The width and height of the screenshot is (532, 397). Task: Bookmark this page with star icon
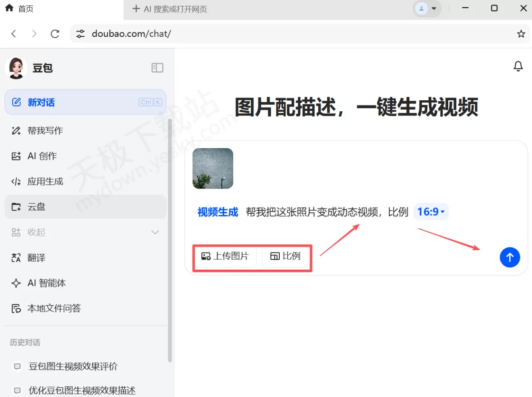point(521,34)
